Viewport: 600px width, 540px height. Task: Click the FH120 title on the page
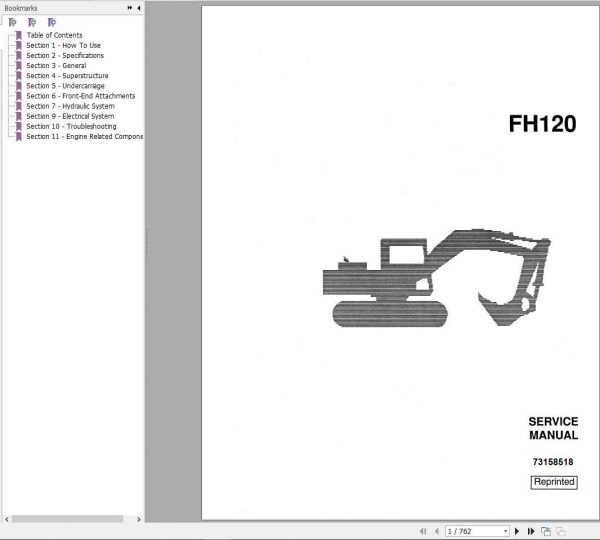click(542, 124)
